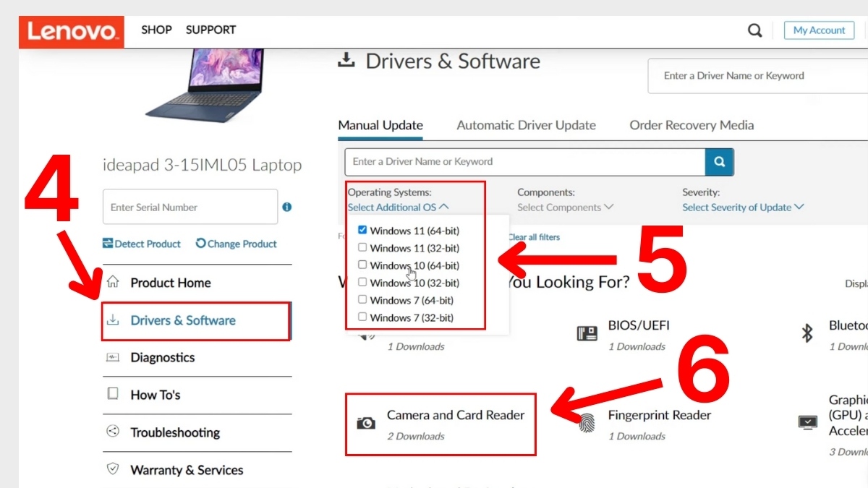Check Windows 7 (64-bit)
The width and height of the screenshot is (868, 488).
[362, 299]
